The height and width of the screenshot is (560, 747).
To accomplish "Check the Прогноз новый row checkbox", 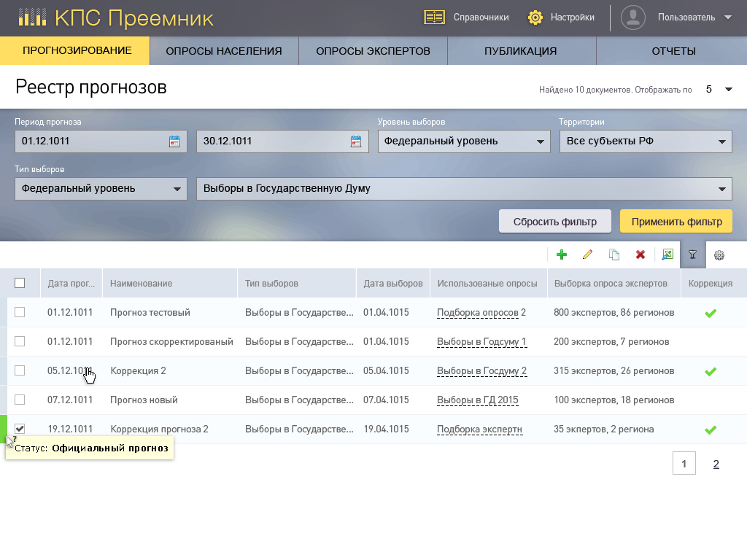I will (x=20, y=400).
